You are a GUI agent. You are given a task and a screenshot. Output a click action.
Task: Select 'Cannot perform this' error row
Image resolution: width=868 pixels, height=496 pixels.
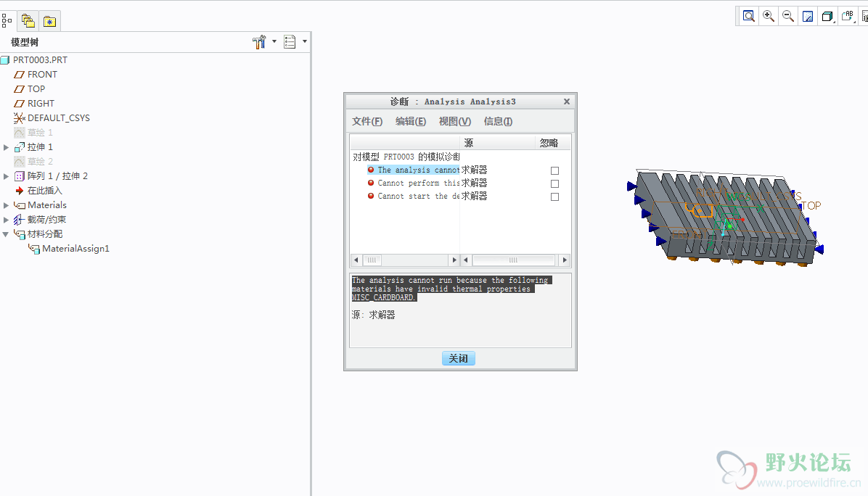click(x=418, y=183)
